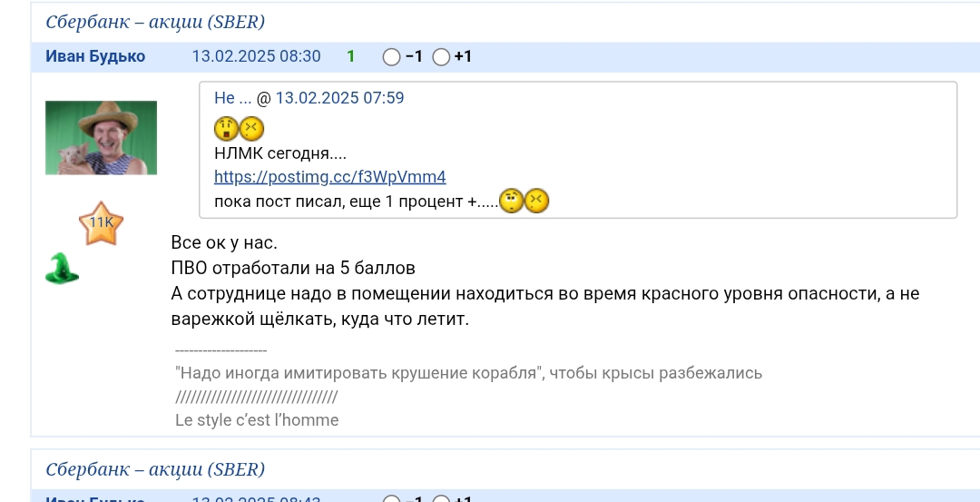Click the line 'ПВО отработали на 5 баллов'
The width and height of the screenshot is (980, 502).
point(293,268)
